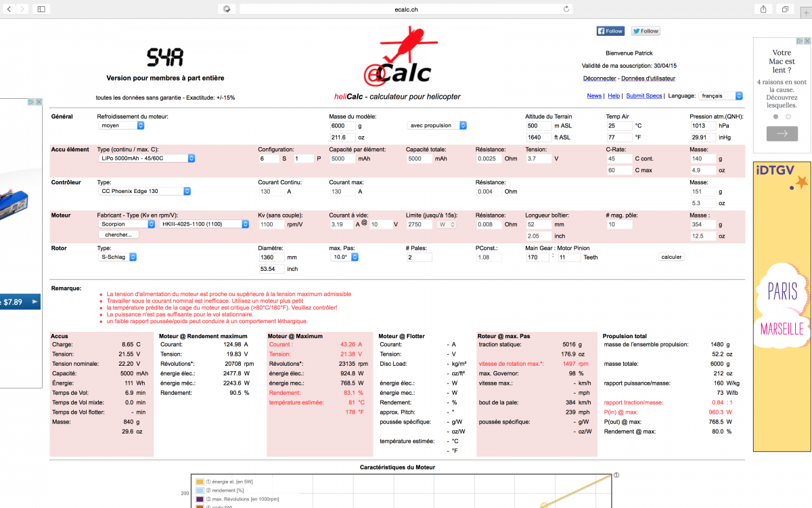
Task: Click the round icon left of the address bar
Action: (x=226, y=9)
